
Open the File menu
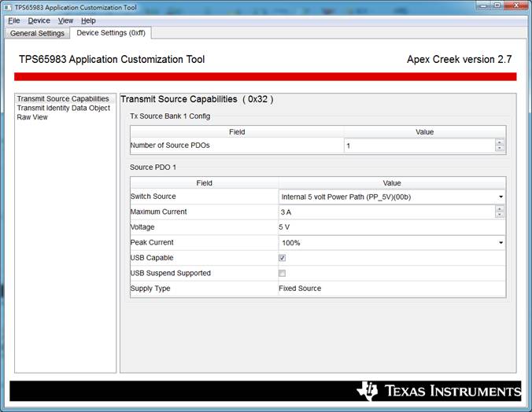click(14, 20)
